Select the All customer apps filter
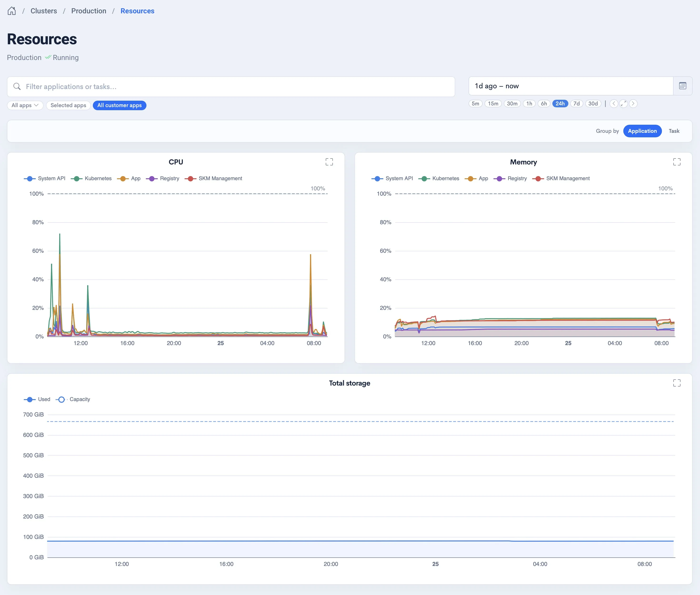 pyautogui.click(x=120, y=105)
